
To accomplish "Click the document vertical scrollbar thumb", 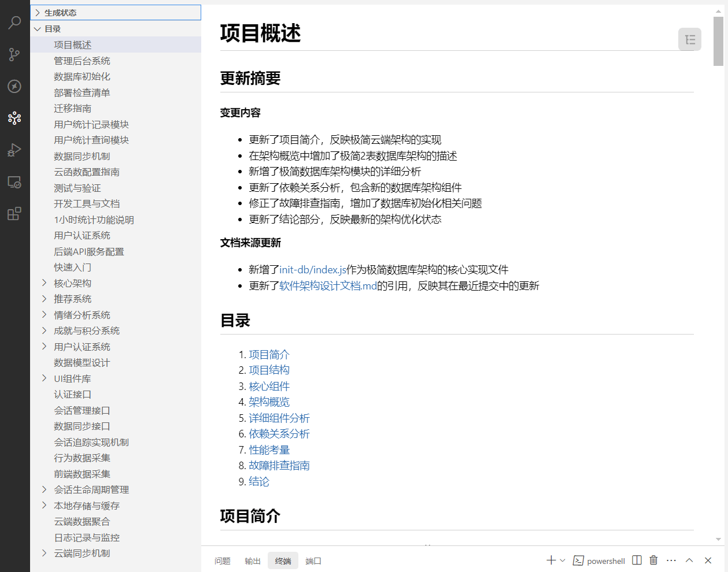I will 718,40.
